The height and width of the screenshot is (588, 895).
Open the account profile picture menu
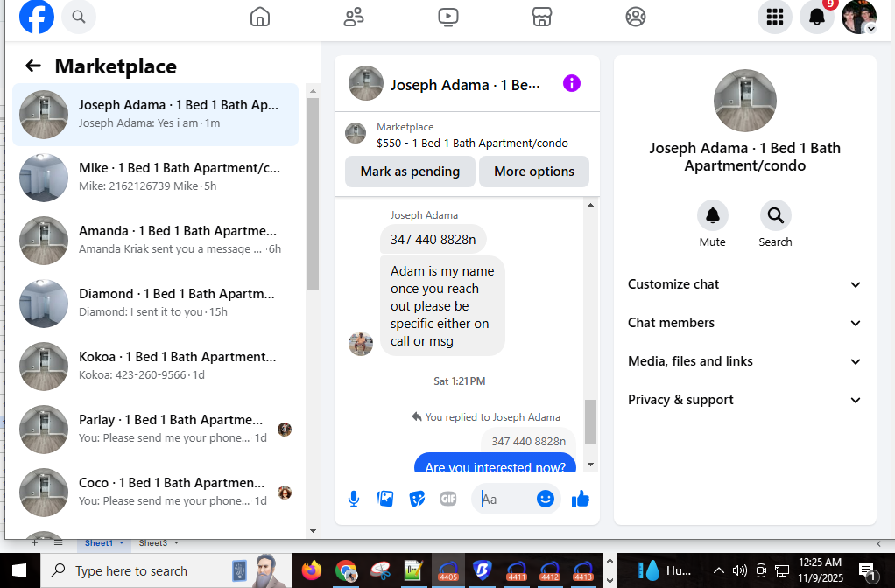[859, 17]
